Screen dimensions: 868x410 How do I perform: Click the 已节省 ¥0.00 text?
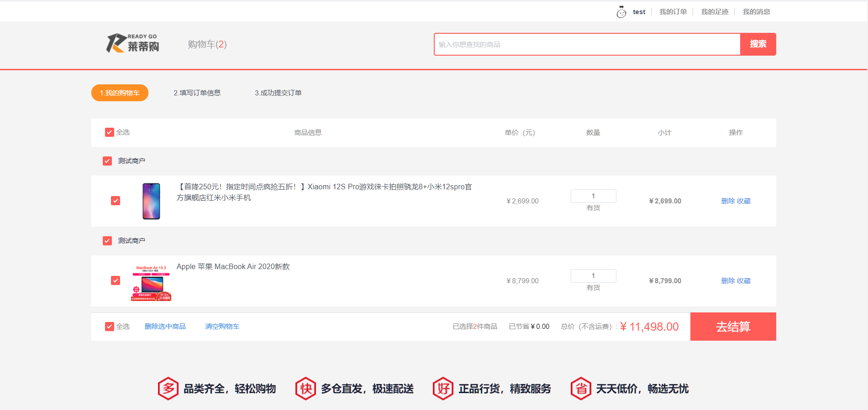[529, 327]
